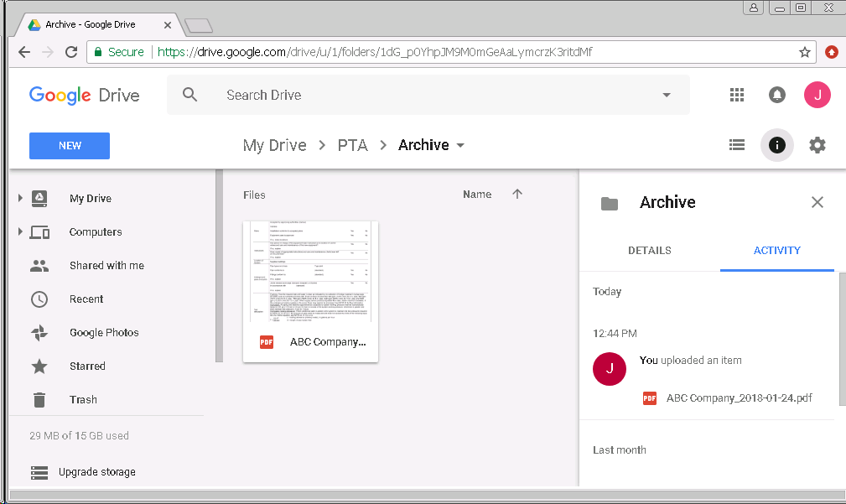Switch to the Details tab
The image size is (846, 504).
pyautogui.click(x=650, y=250)
